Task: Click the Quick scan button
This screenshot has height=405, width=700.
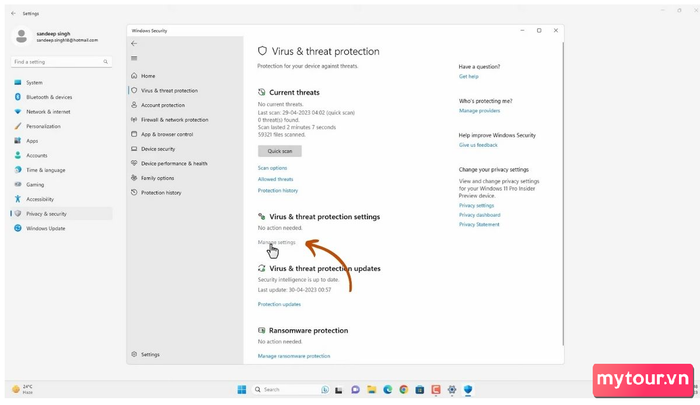Action: pos(279,151)
